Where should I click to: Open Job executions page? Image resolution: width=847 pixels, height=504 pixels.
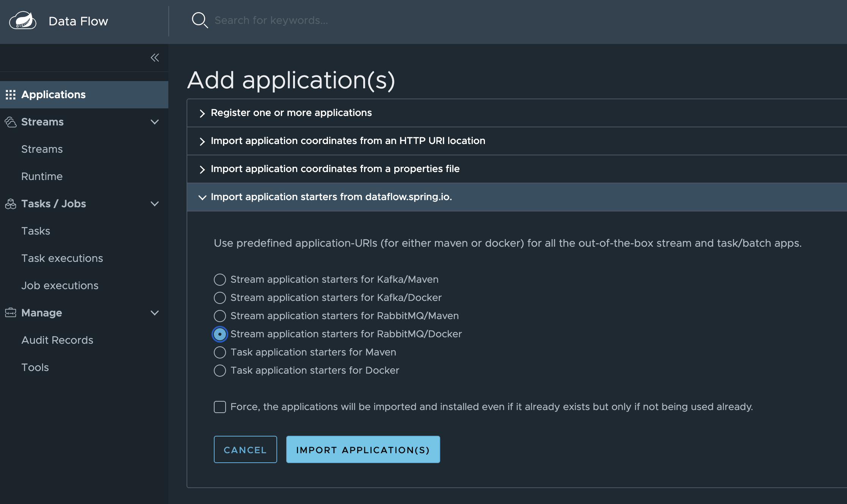[60, 286]
